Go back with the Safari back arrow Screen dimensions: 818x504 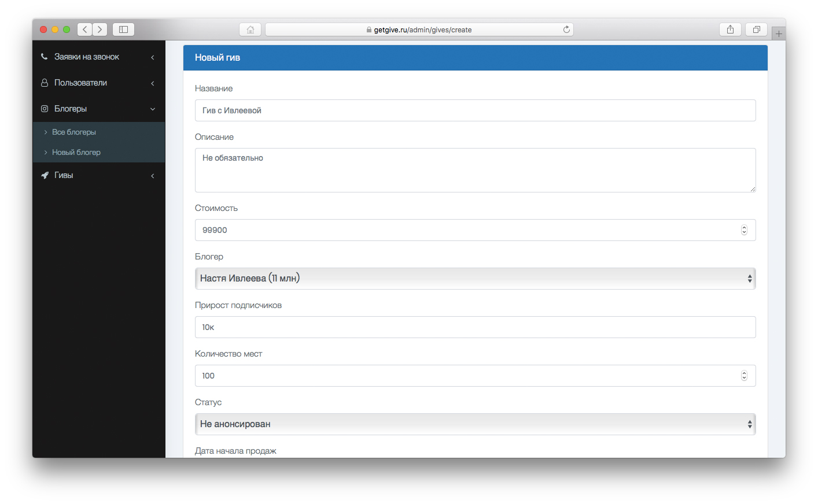click(x=85, y=29)
